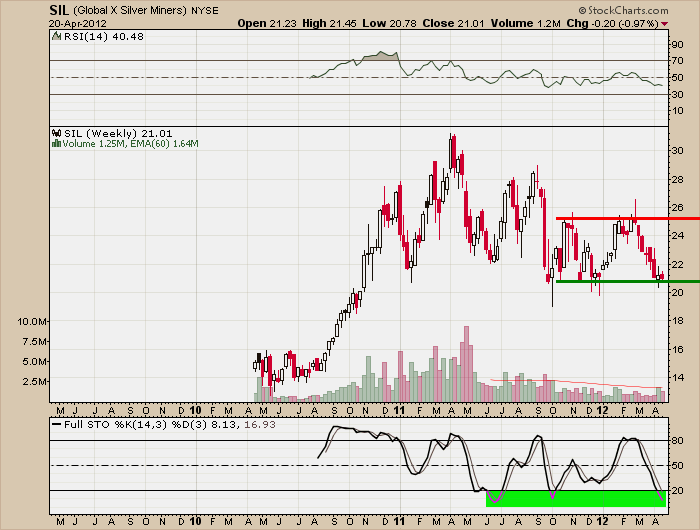Click the '(Global X Silver Miners)' name
700x530 pixels.
[x=129, y=10]
